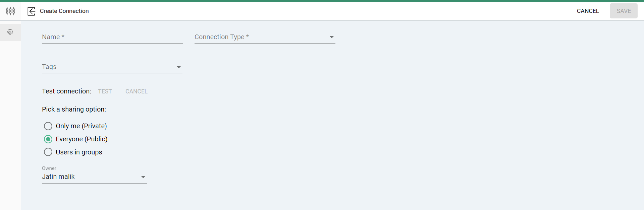Open the gear settings icon in sidebar
Screen dimensions: 644x210
pos(10,32)
